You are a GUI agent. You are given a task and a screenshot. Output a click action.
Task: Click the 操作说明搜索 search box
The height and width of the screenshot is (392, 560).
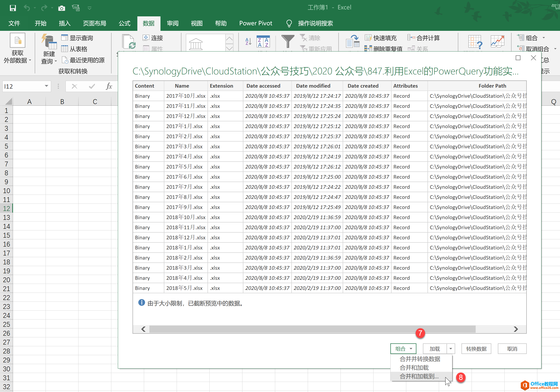[315, 23]
